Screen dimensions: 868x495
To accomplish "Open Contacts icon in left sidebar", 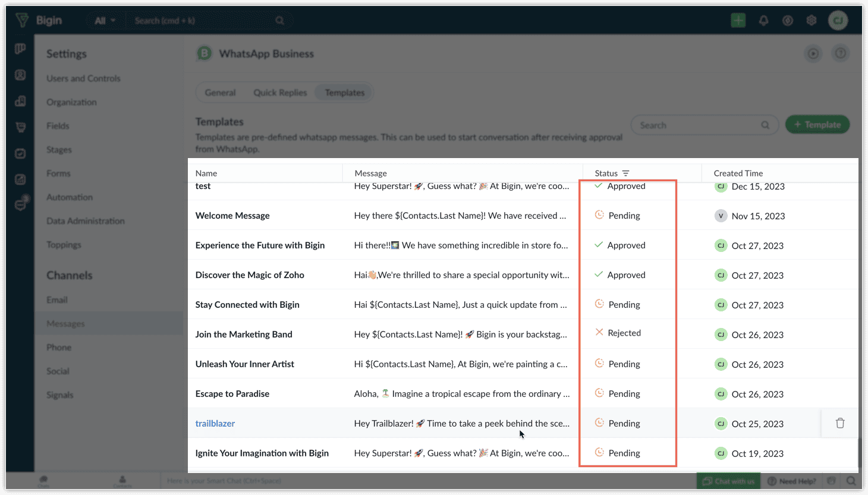I will point(20,75).
